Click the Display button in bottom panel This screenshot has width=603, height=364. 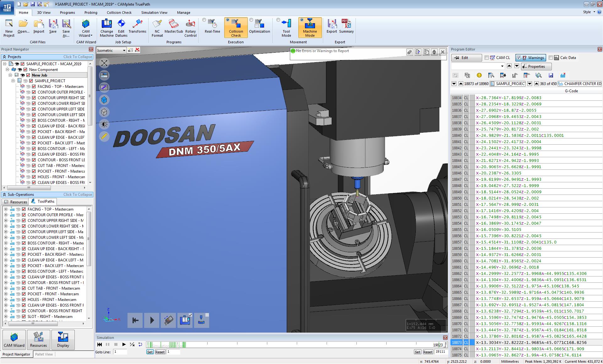coord(63,340)
